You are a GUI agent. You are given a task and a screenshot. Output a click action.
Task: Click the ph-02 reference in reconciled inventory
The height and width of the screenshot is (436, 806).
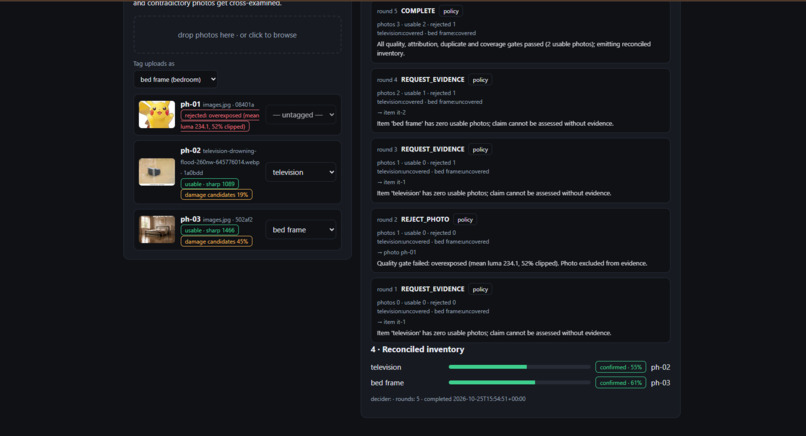tap(661, 367)
